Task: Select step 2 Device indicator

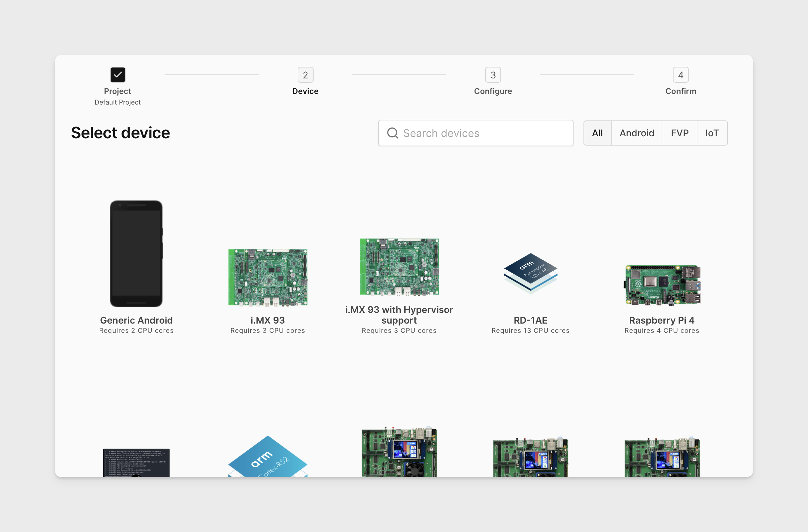Action: pos(305,75)
